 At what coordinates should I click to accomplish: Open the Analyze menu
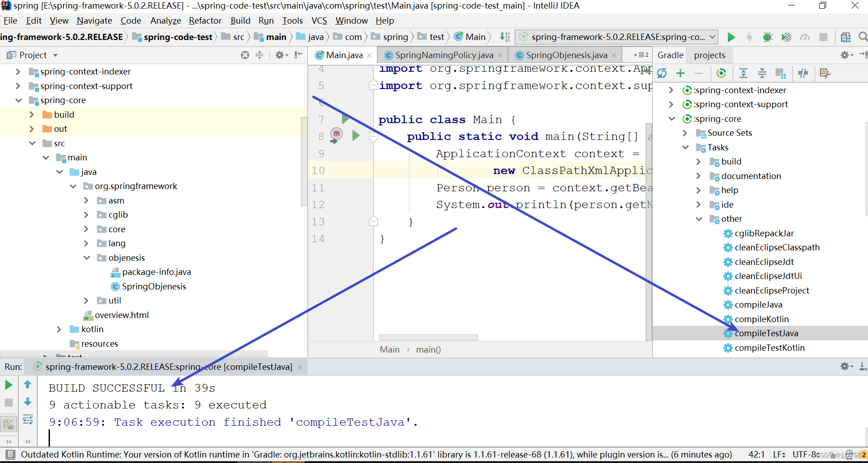(x=165, y=20)
